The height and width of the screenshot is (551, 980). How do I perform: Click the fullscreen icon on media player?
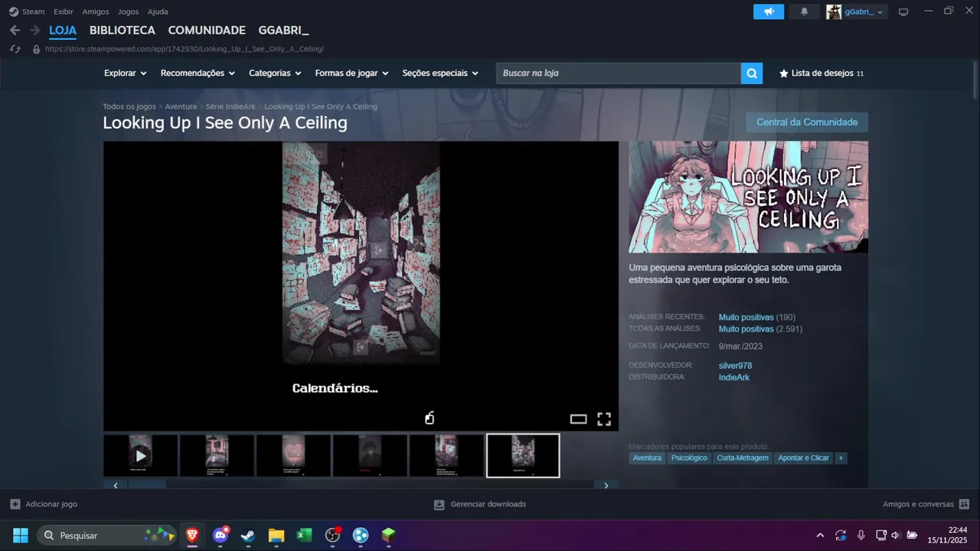(x=604, y=419)
